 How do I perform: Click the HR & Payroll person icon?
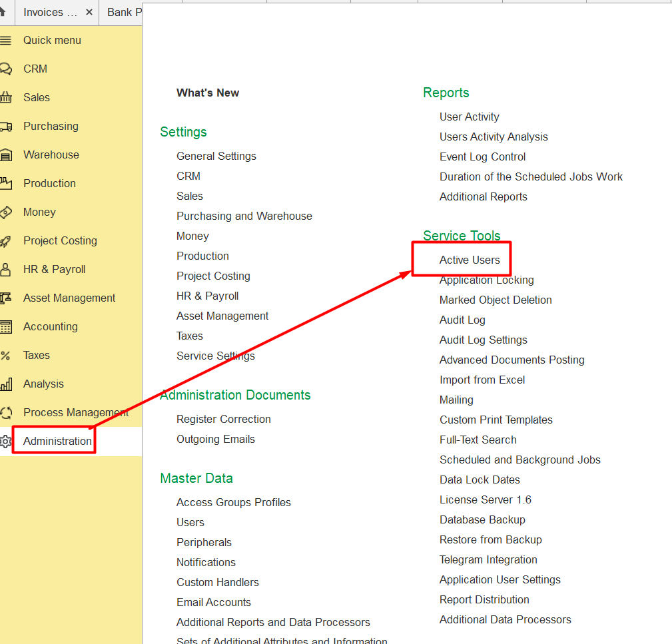coord(5,269)
